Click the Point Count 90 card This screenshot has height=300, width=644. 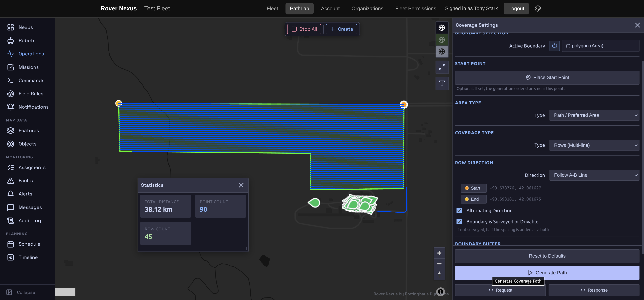[221, 206]
